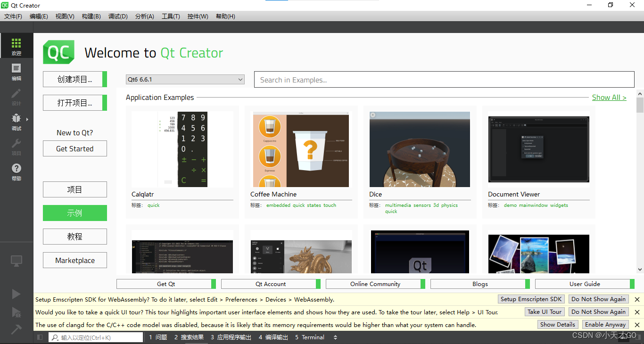
Task: Open the 分析(A) menu
Action: tap(145, 16)
